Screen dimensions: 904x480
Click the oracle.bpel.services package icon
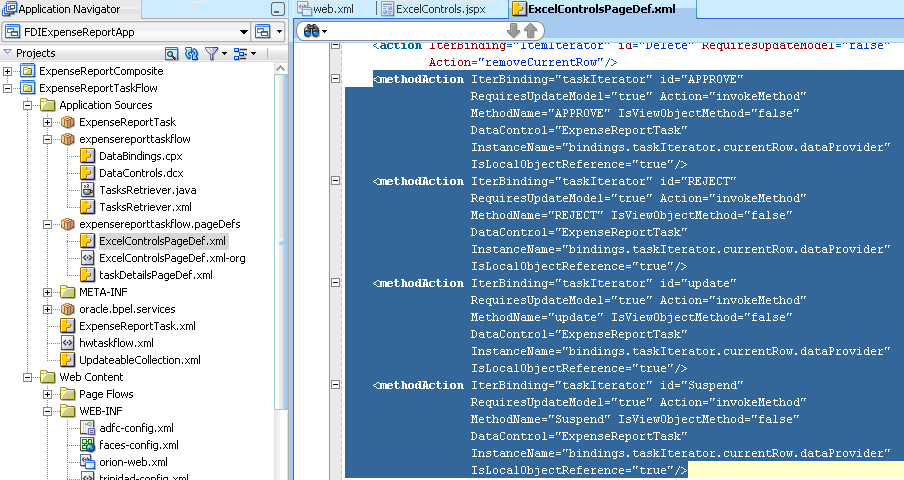(x=67, y=309)
